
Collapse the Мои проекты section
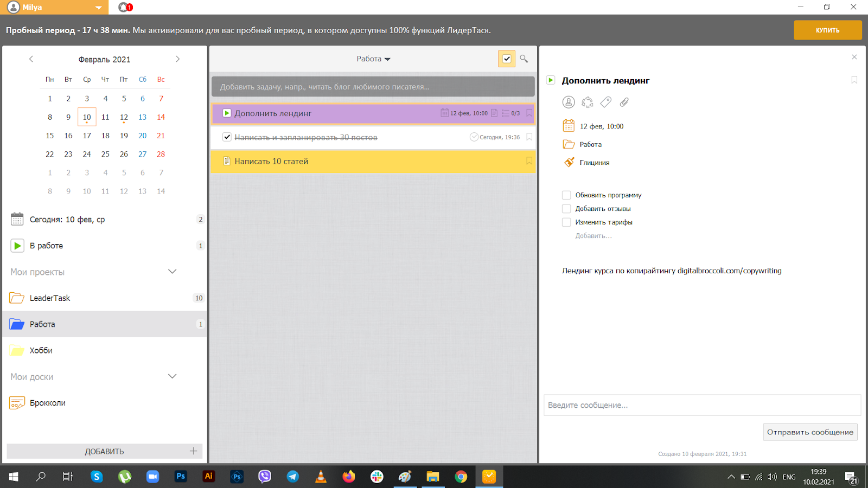tap(173, 272)
